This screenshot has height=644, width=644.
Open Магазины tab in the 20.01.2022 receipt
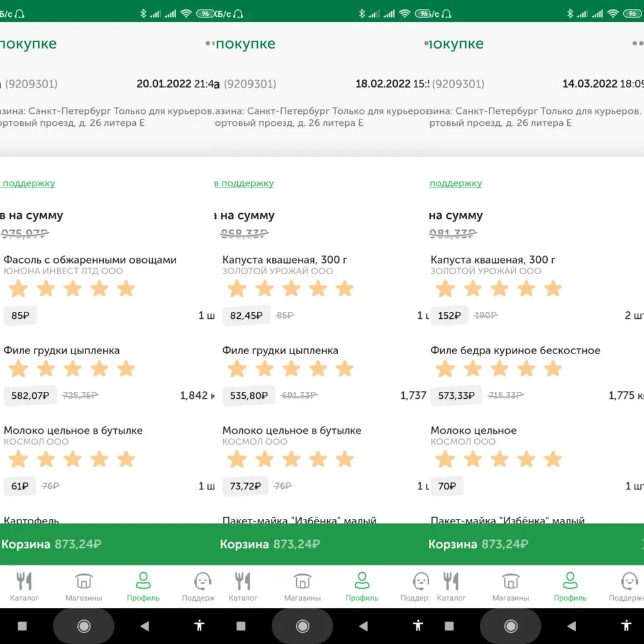click(x=84, y=586)
